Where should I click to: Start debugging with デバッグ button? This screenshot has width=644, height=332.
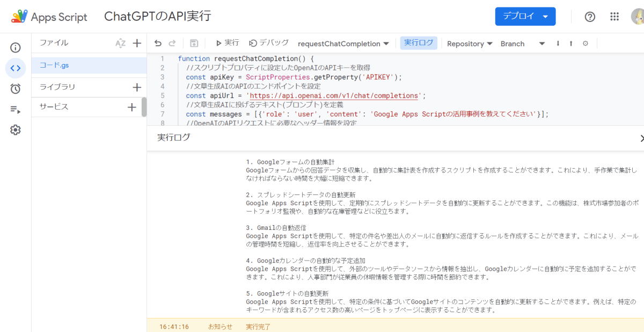tap(269, 43)
